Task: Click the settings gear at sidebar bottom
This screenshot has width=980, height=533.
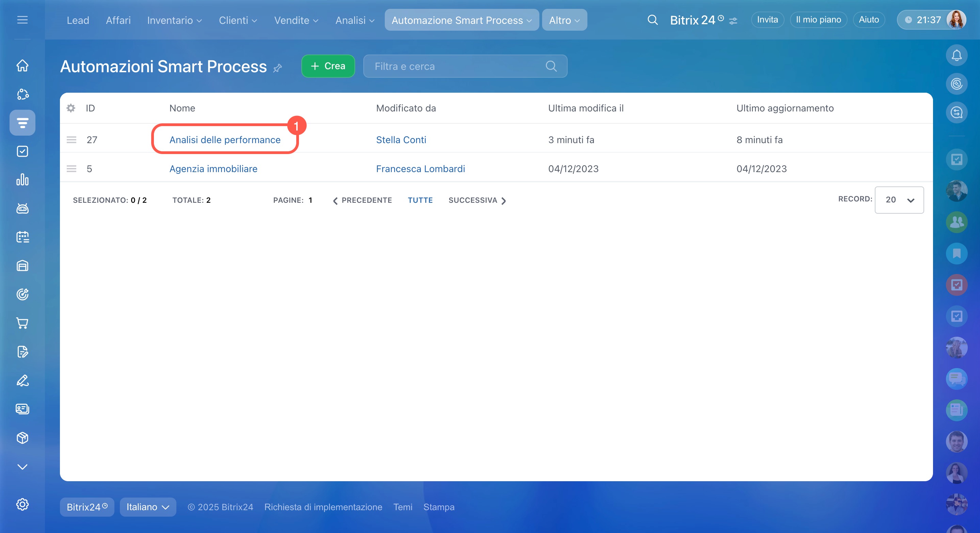Action: (x=22, y=504)
